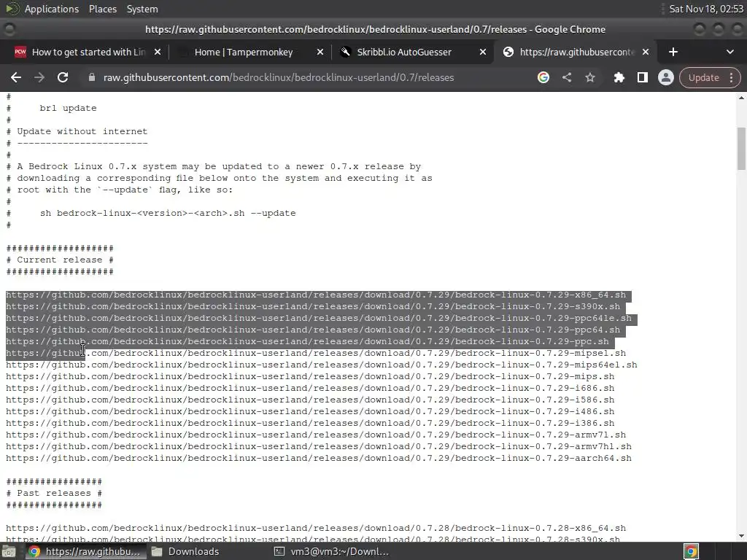Click the 0.7.29 ppc.sh URL line

pos(307,341)
